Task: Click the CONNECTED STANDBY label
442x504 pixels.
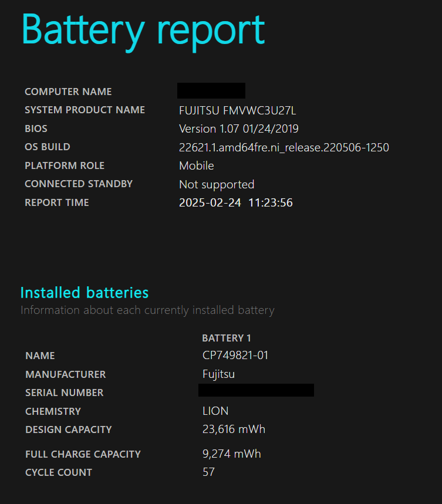Action: click(79, 184)
